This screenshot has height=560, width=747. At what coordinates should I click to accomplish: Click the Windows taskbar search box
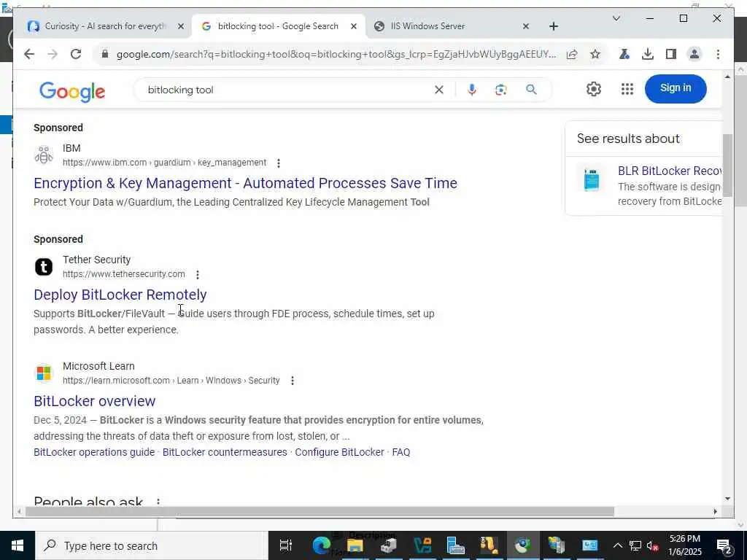click(x=152, y=545)
